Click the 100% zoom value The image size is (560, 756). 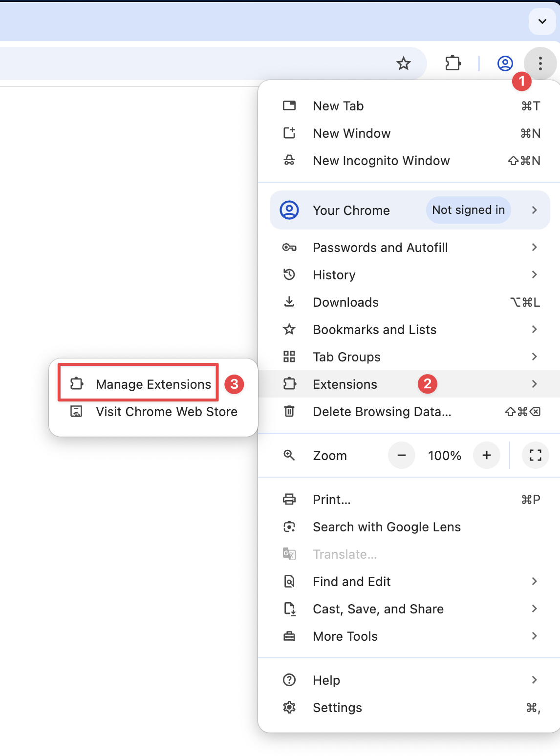point(444,456)
